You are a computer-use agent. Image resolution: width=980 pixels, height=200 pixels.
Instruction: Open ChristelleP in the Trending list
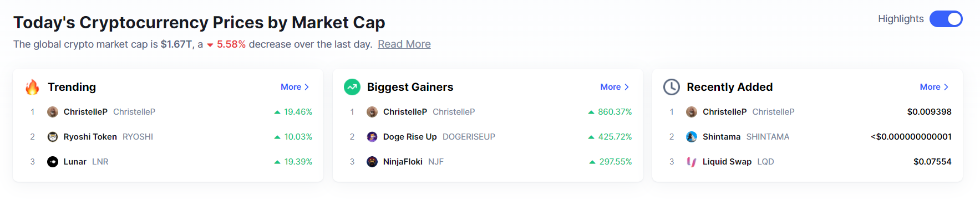[85, 112]
